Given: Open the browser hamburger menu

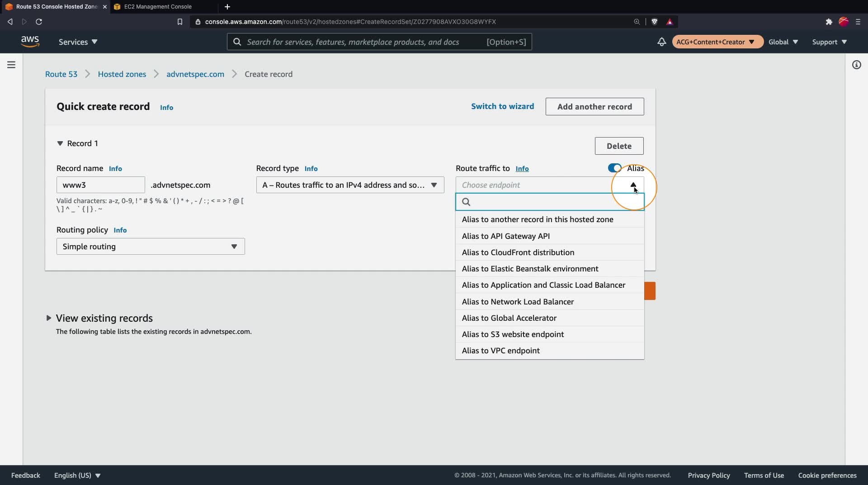Looking at the screenshot, I should 858,22.
